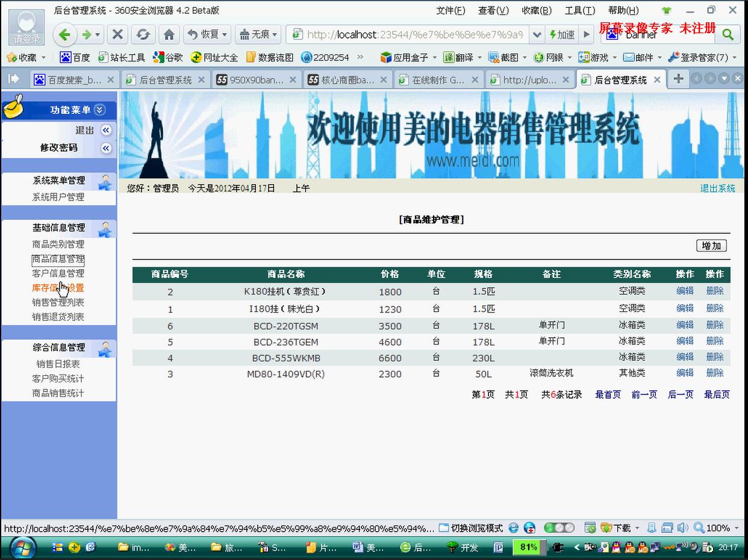Switch to the 950X90ban tab

255,79
